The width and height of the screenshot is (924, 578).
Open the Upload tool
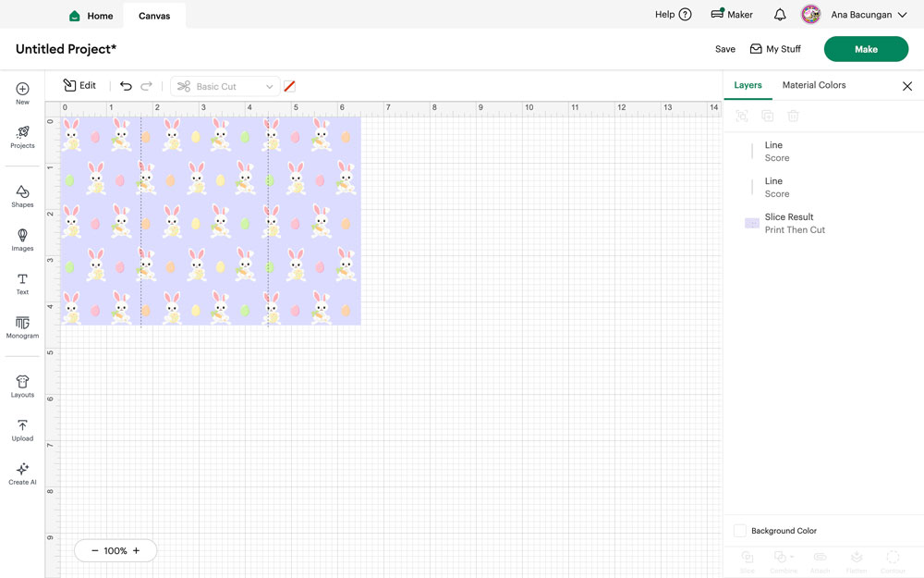[x=22, y=430]
